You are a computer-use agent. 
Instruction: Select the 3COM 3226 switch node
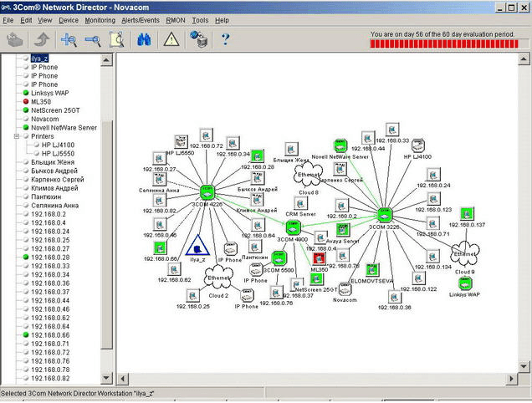click(384, 214)
